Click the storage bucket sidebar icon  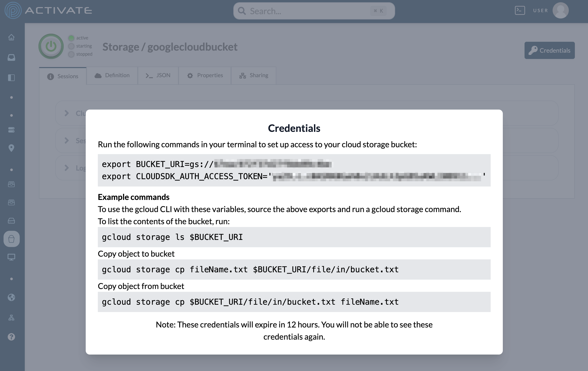click(x=11, y=239)
